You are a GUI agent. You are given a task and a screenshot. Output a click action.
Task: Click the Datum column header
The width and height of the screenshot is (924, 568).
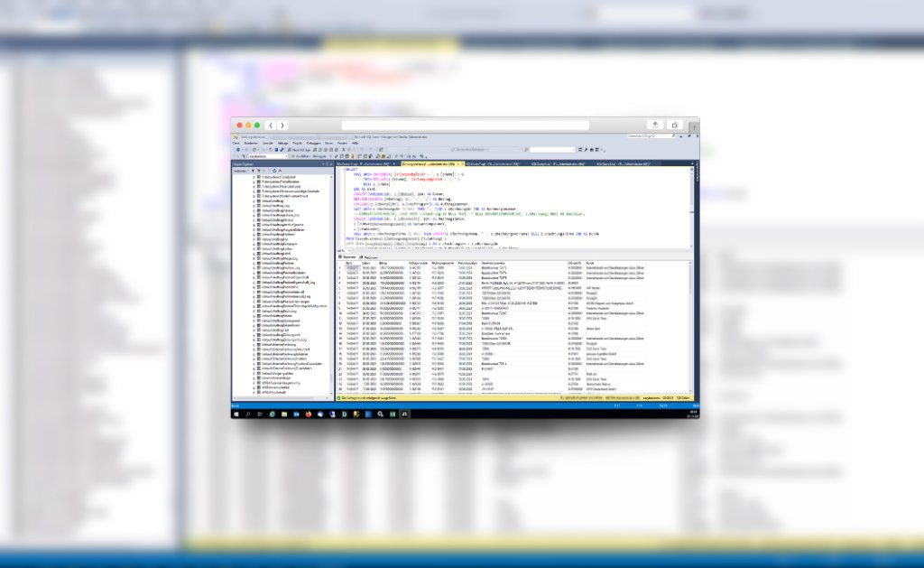click(x=365, y=263)
